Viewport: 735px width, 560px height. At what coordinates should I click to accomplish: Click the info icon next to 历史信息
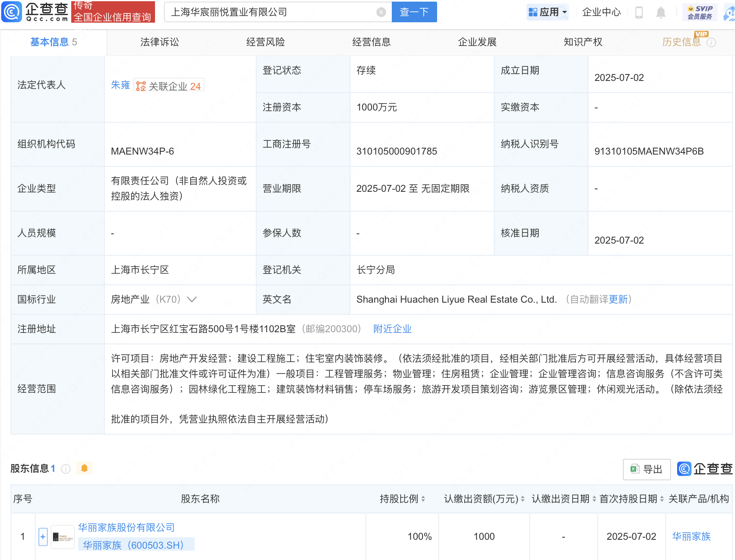(x=712, y=42)
